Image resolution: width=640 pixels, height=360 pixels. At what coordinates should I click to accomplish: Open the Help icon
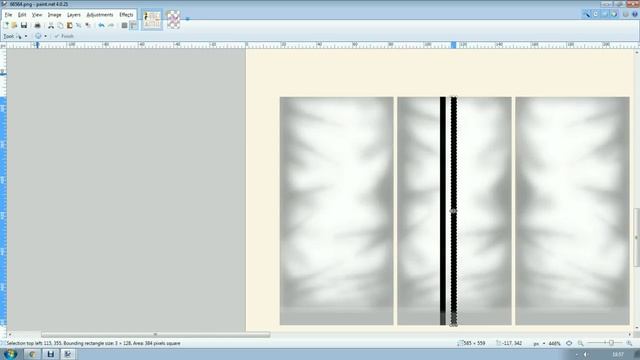(635, 14)
